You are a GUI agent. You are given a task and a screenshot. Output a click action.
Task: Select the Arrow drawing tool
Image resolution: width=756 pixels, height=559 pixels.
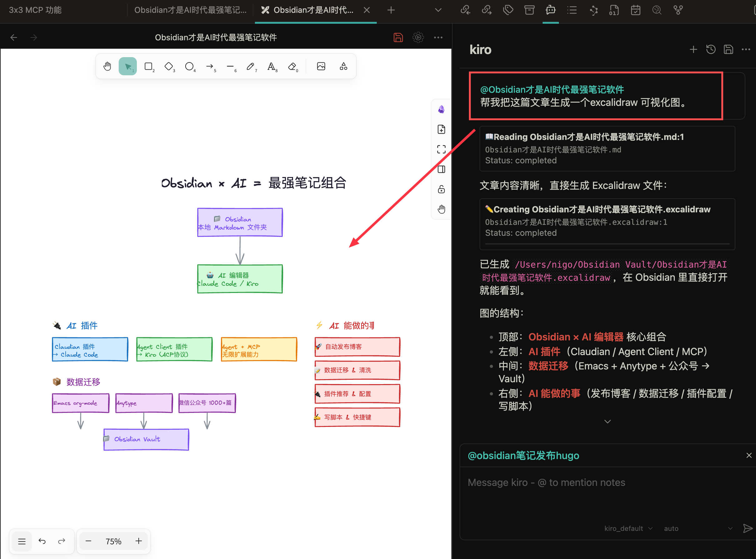[x=210, y=66]
